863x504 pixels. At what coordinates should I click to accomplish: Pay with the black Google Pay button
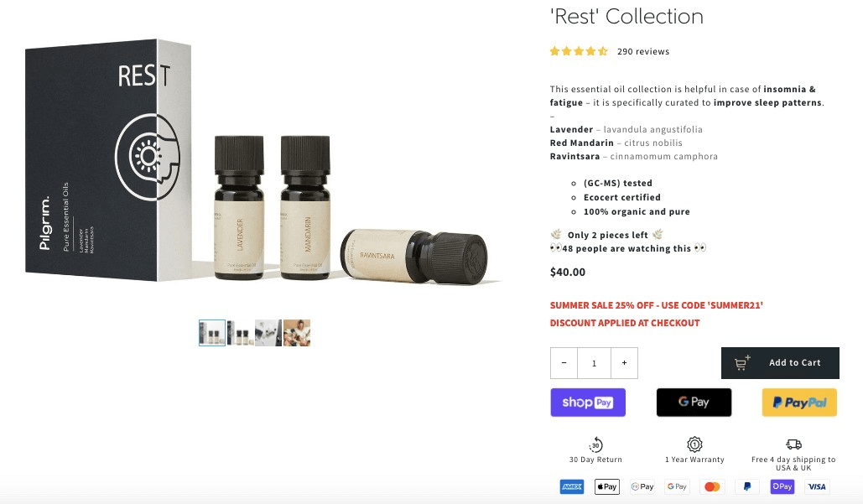tap(694, 403)
